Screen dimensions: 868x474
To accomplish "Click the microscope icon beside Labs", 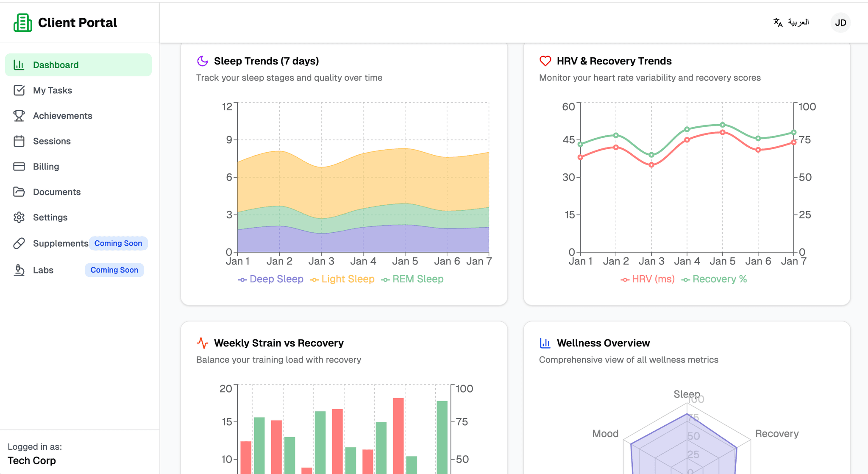I will (x=19, y=270).
